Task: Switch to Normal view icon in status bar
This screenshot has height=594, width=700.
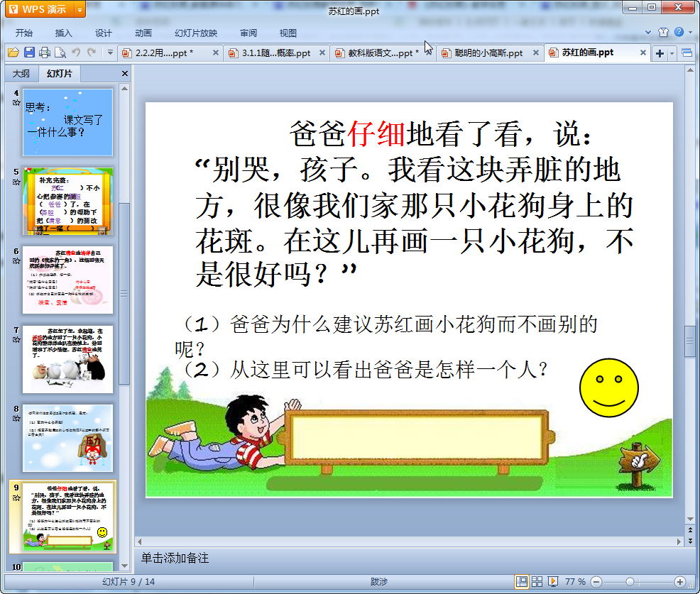Action: click(x=521, y=581)
